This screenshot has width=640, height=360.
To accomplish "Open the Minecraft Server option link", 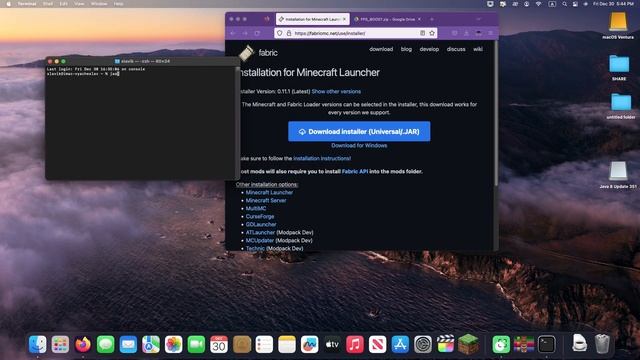I will coord(266,200).
